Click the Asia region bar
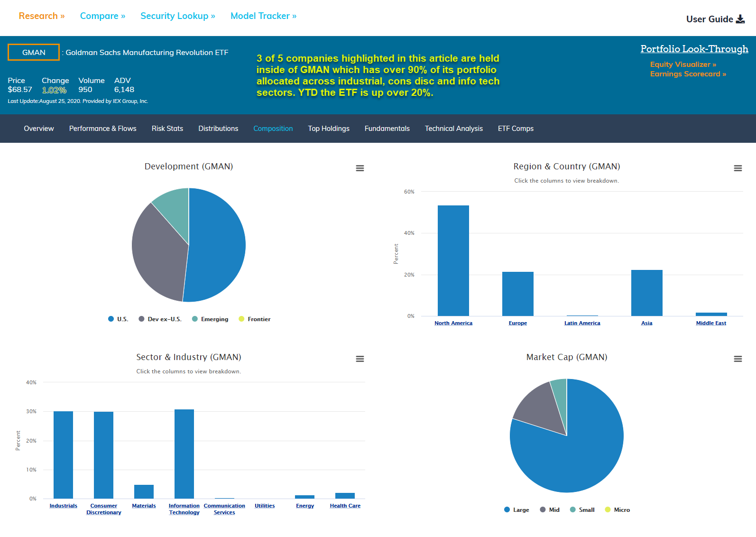This screenshot has height=537, width=756. pos(647,293)
